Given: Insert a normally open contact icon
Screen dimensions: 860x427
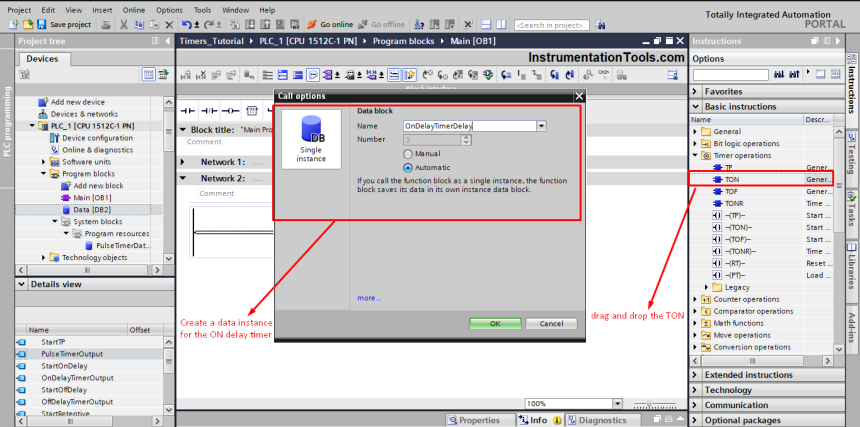Looking at the screenshot, I should click(x=187, y=110).
